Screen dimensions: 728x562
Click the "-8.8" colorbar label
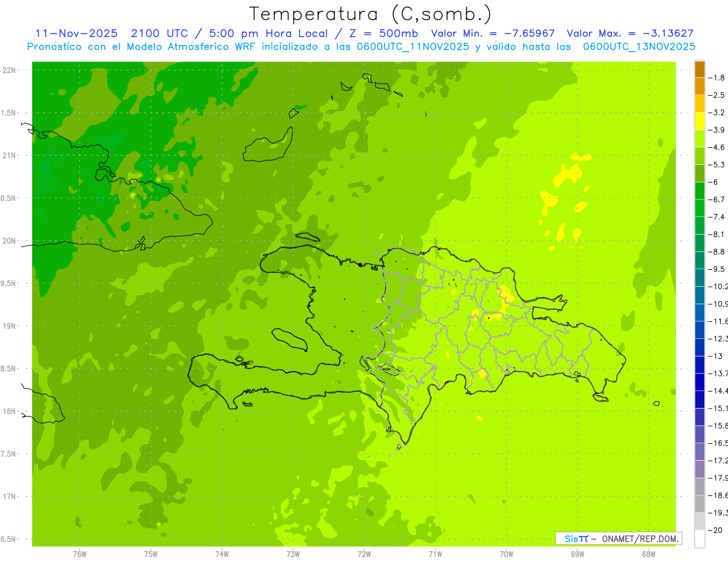click(x=716, y=252)
